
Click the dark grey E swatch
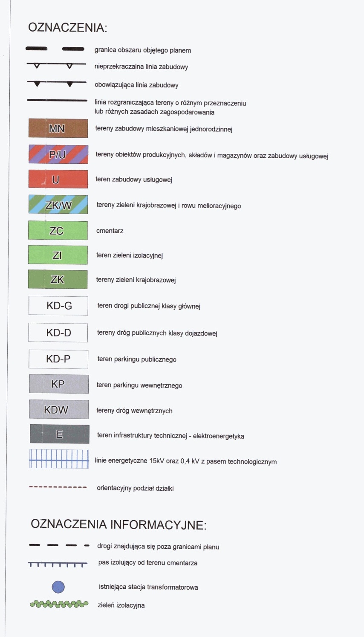coord(59,434)
